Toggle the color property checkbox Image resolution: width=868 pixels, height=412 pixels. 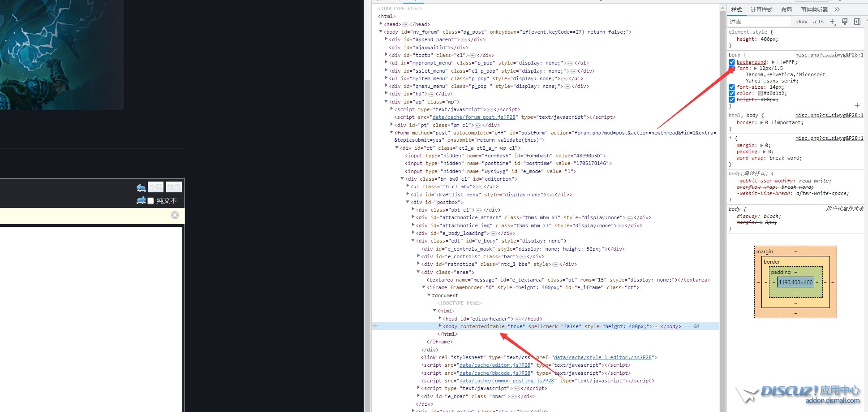[732, 94]
